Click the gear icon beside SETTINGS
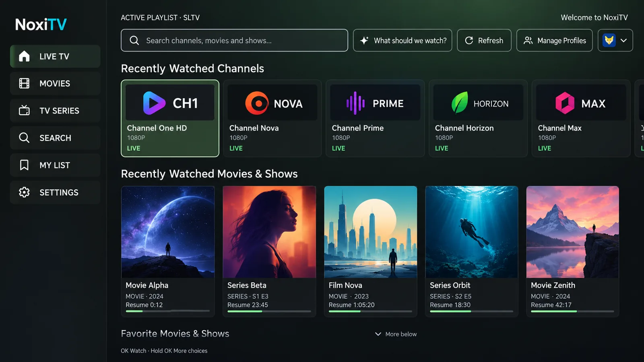The image size is (644, 362). point(24,192)
